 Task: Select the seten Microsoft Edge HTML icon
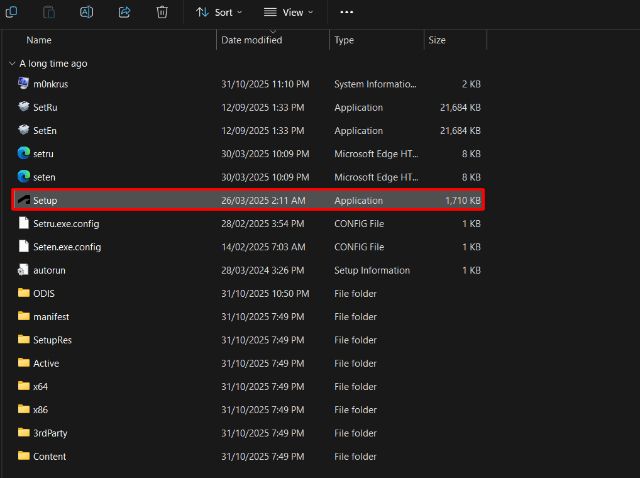click(24, 177)
